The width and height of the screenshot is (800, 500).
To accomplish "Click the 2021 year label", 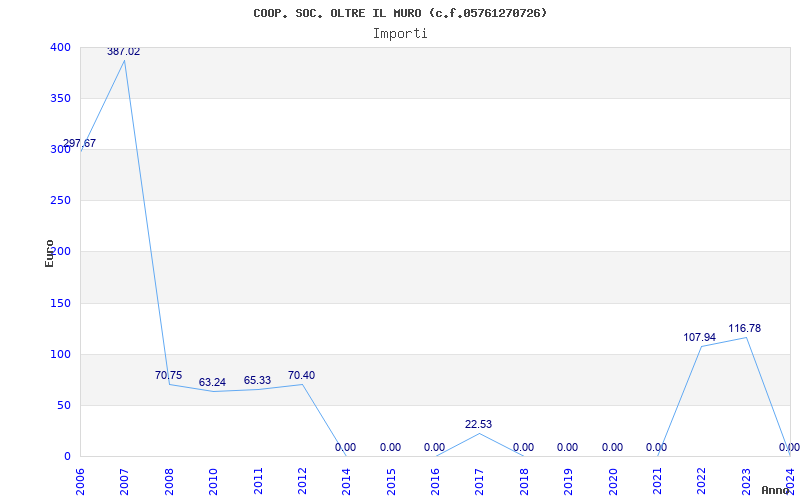I will pyautogui.click(x=657, y=481).
